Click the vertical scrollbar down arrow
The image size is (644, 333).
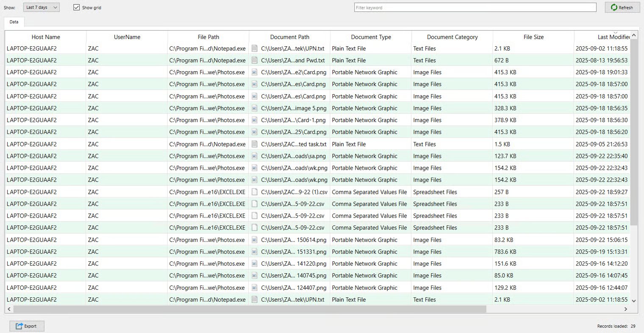634,301
